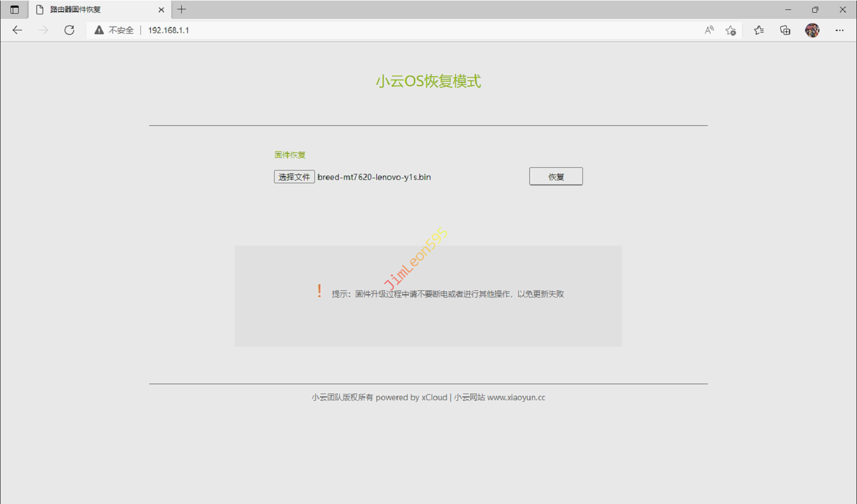Open a new tab with plus button
This screenshot has width=857, height=504.
pos(181,9)
